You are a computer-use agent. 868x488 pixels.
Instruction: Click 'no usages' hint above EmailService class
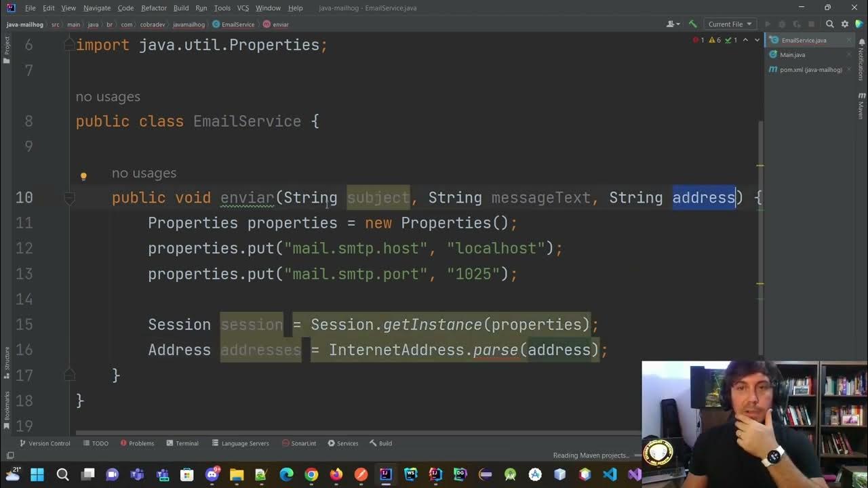pos(108,97)
